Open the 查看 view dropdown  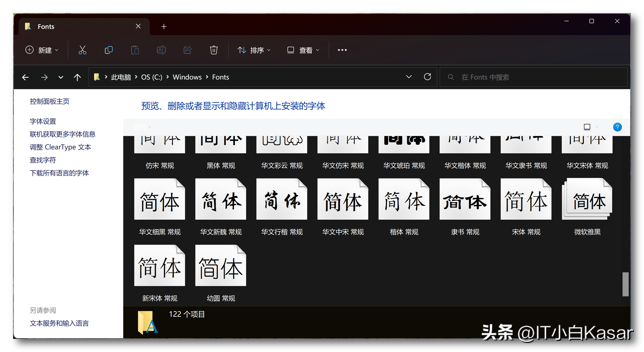click(x=303, y=50)
